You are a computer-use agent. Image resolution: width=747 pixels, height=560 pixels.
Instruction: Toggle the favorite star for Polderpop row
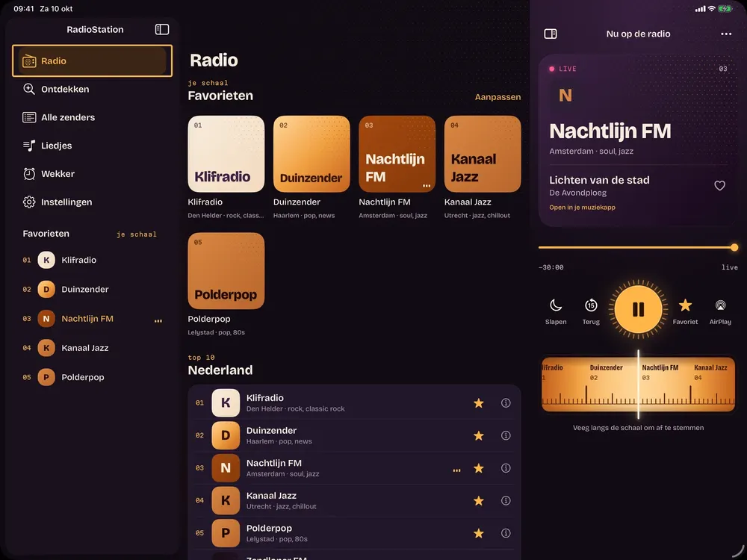(x=478, y=533)
